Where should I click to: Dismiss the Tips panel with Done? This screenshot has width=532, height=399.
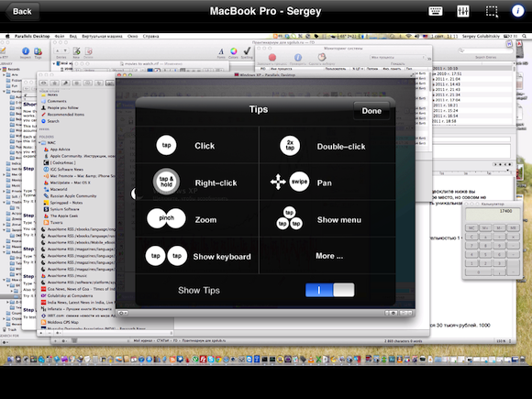pos(371,111)
